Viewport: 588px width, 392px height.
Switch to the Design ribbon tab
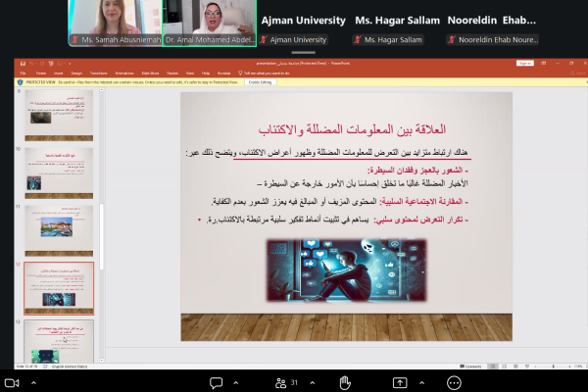(76, 73)
